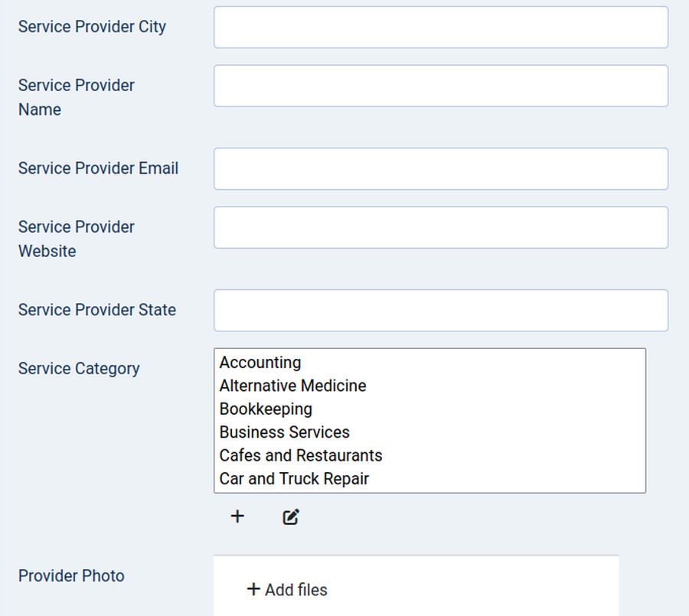Focus the Service Provider City field
689x616 pixels.
tap(440, 28)
